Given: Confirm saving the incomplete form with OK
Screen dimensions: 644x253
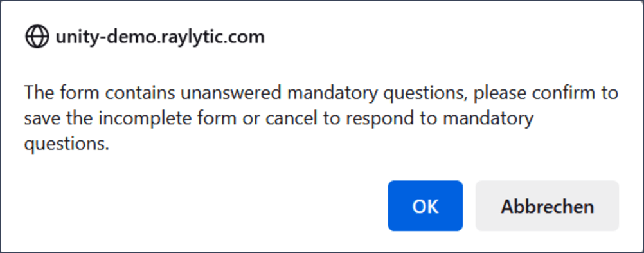Looking at the screenshot, I should point(425,206).
